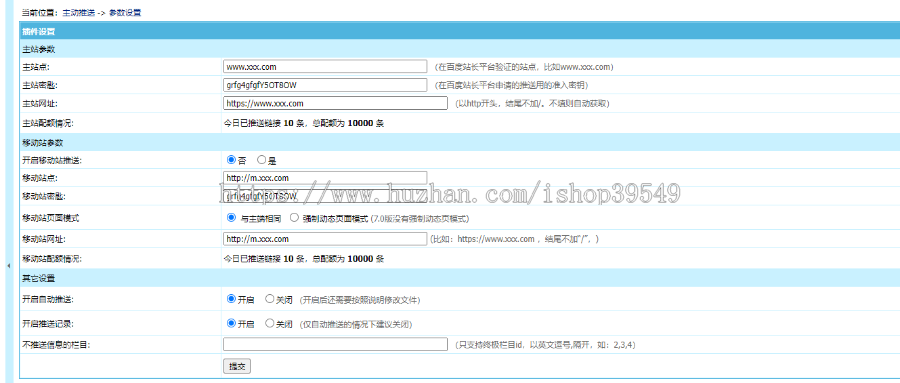Set 开启自动推送 to 开启
The height and width of the screenshot is (383, 900).
pyautogui.click(x=231, y=299)
